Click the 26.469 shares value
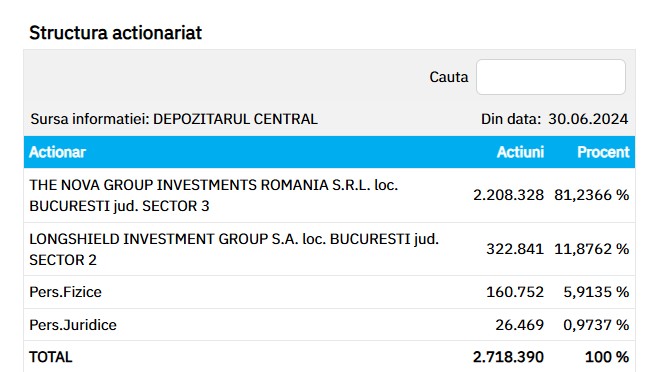Image resolution: width=657 pixels, height=372 pixels. (520, 325)
